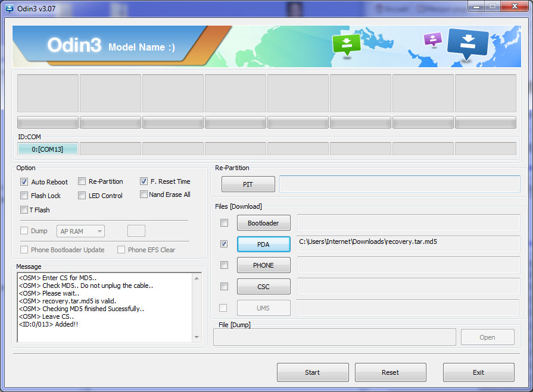
Task: Check the Nand Erase All option
Action: pyautogui.click(x=144, y=194)
